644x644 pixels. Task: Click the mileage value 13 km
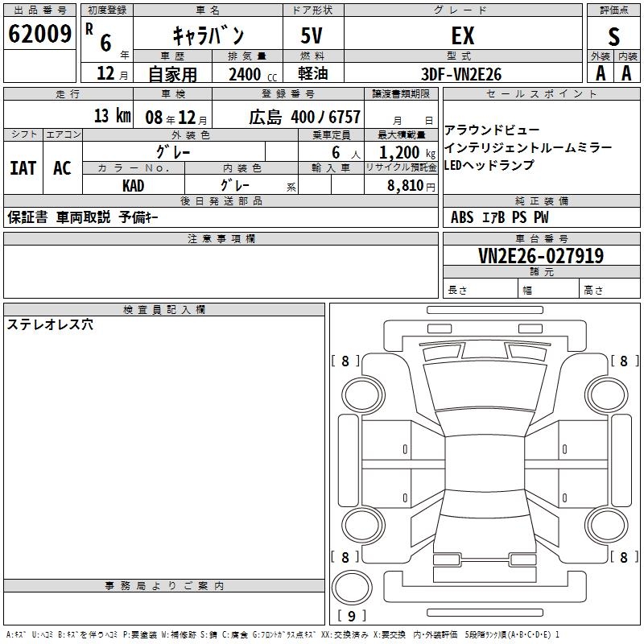click(x=113, y=115)
